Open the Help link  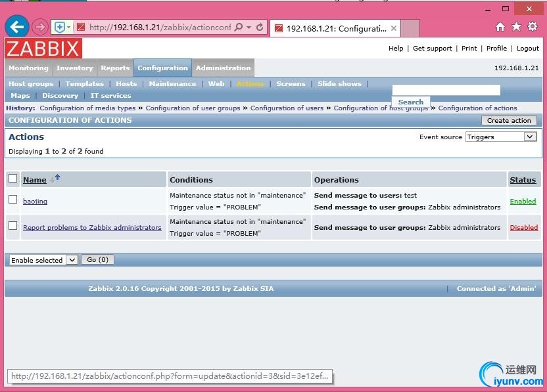pyautogui.click(x=396, y=48)
